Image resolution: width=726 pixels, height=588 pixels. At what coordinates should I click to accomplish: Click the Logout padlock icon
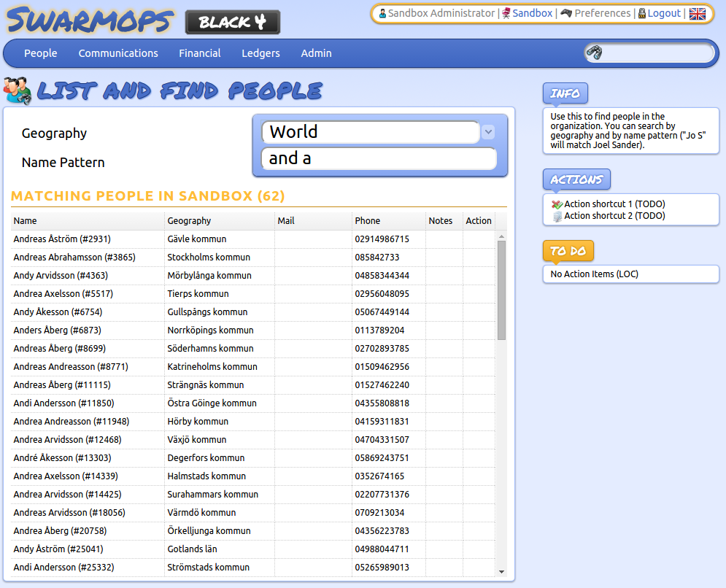(x=642, y=13)
